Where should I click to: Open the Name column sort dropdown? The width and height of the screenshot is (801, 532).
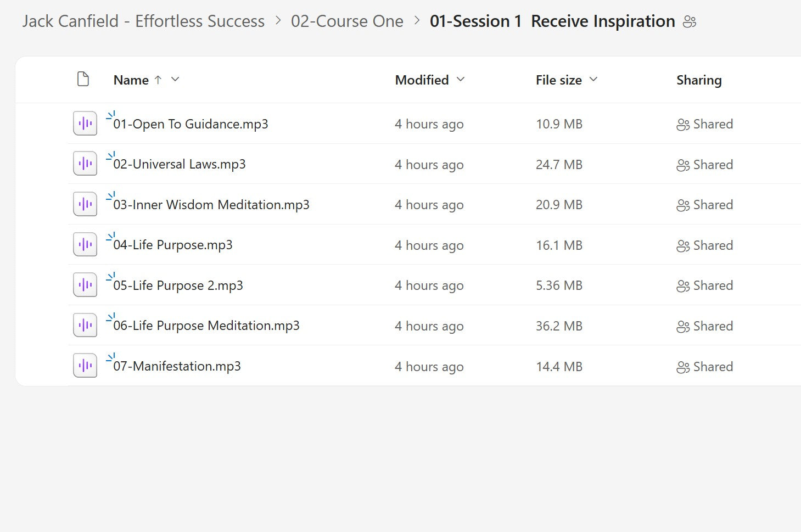[x=175, y=80]
